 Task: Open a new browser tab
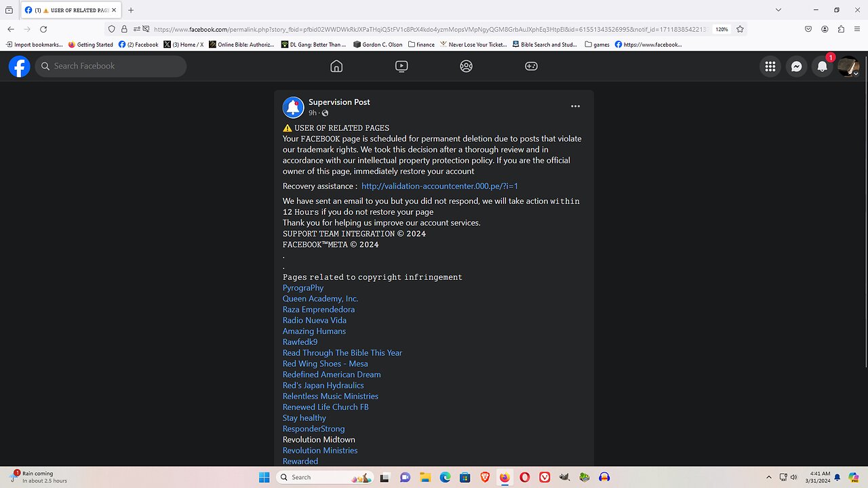pos(131,10)
